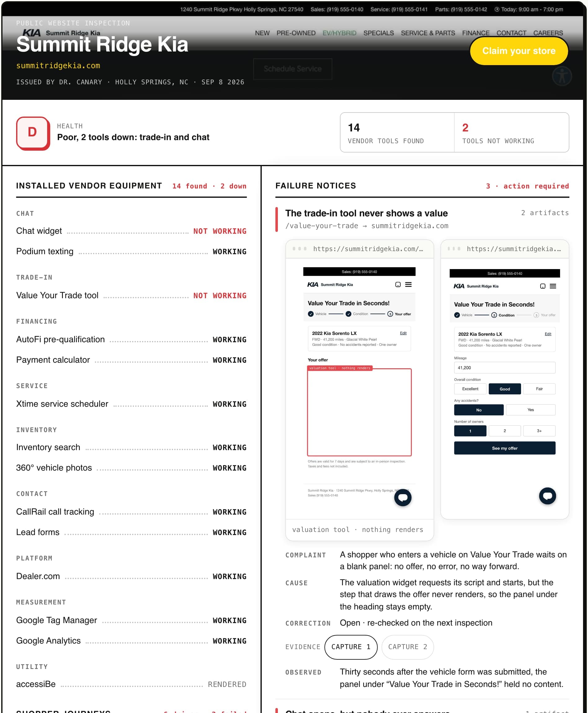This screenshot has height=713, width=588.
Task: Choose Good overall condition
Action: pyautogui.click(x=504, y=389)
